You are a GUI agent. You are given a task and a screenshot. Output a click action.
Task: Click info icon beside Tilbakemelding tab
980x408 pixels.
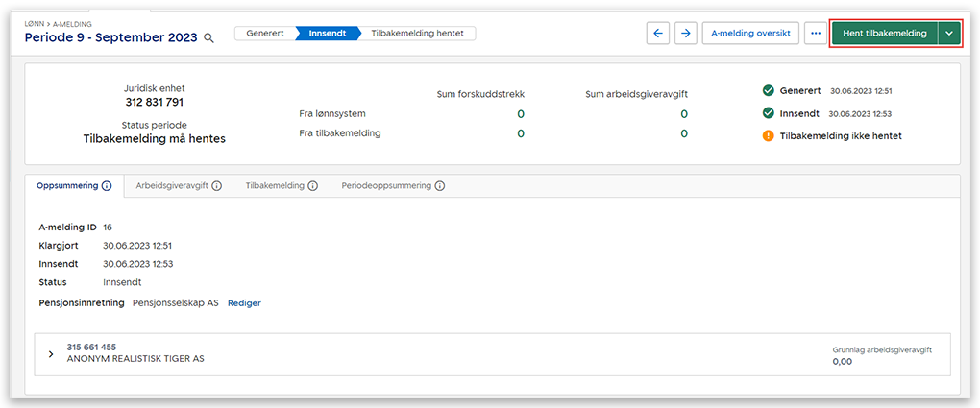pos(313,186)
